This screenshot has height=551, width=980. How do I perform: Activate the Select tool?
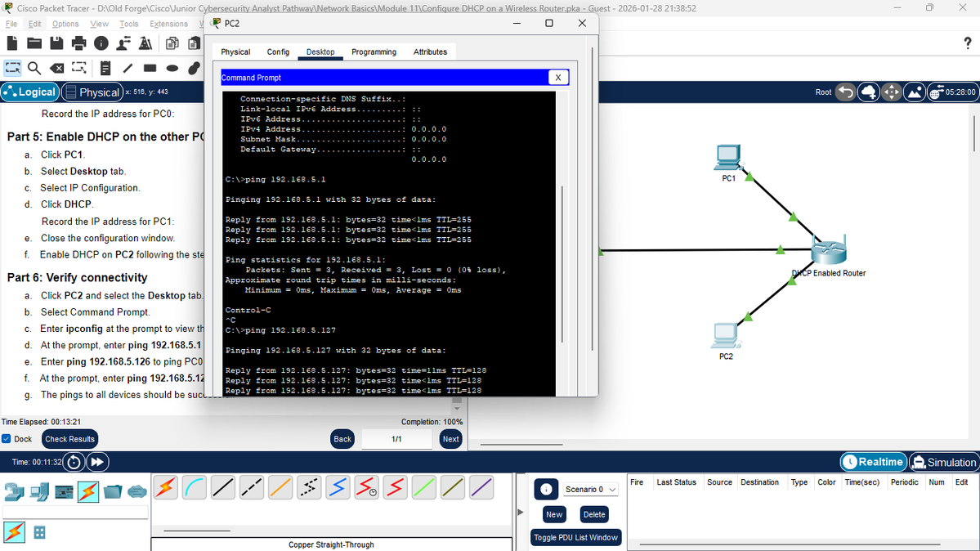12,68
